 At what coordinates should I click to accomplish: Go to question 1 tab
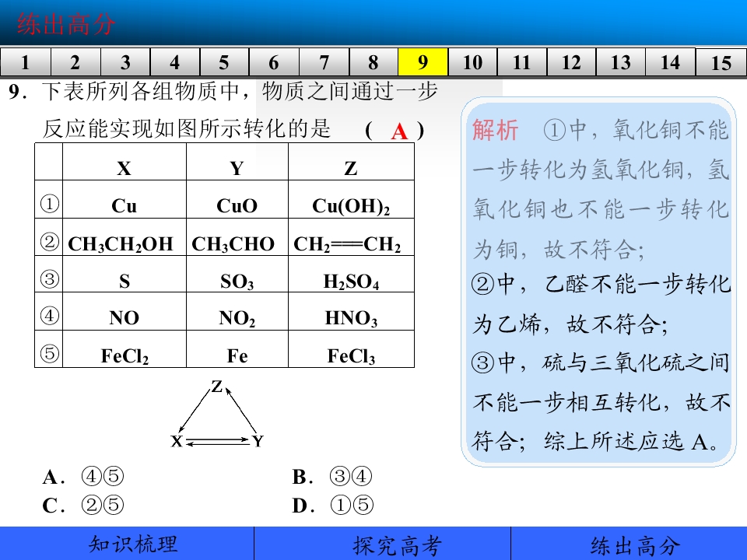pos(25,62)
